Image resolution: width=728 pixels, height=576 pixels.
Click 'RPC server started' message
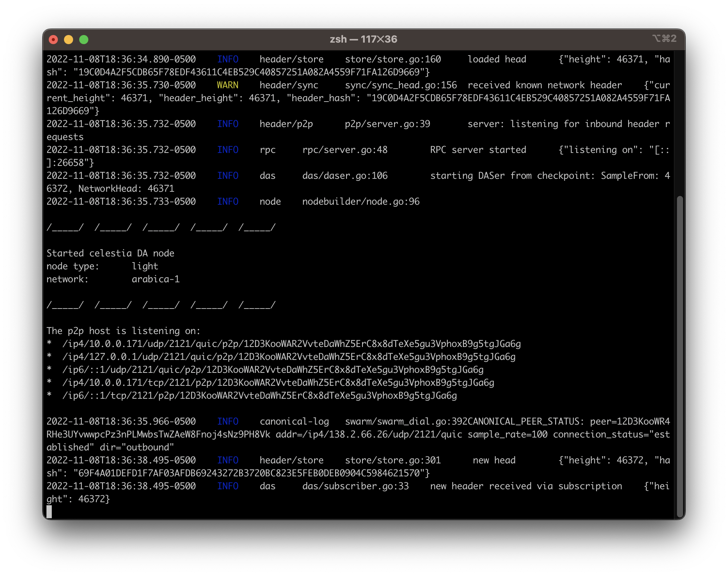(478, 150)
